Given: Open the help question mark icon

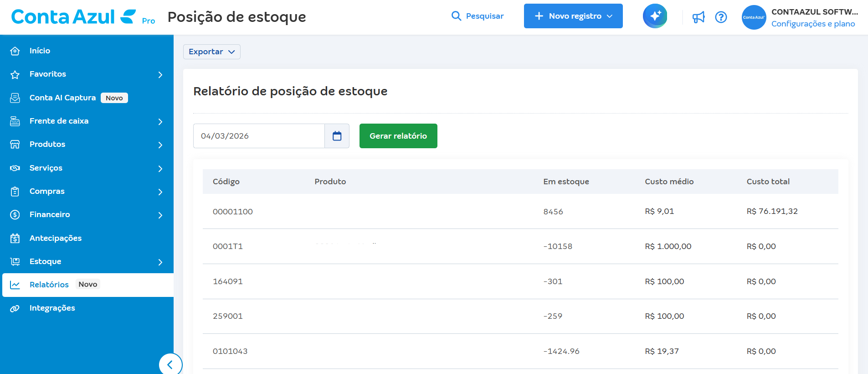Looking at the screenshot, I should [721, 17].
